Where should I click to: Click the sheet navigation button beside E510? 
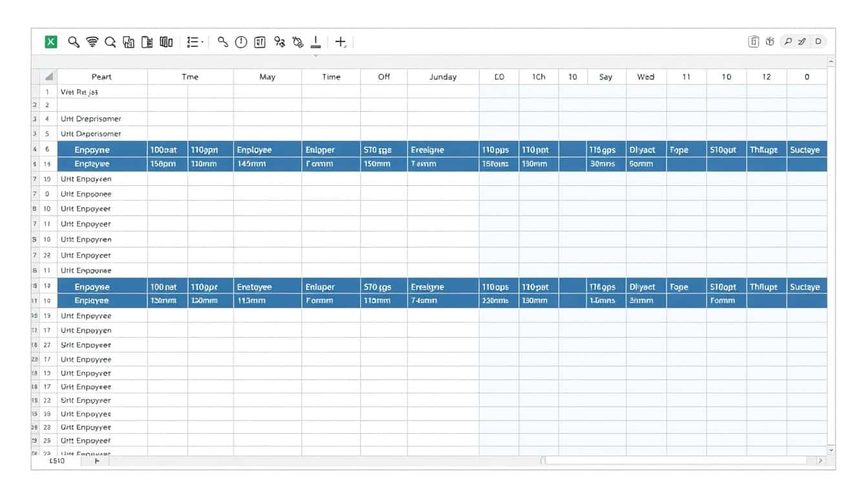click(97, 461)
